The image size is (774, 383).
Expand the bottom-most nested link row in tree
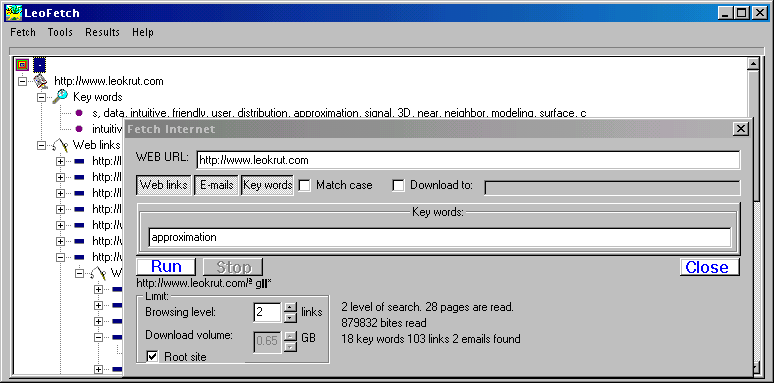pyautogui.click(x=98, y=369)
